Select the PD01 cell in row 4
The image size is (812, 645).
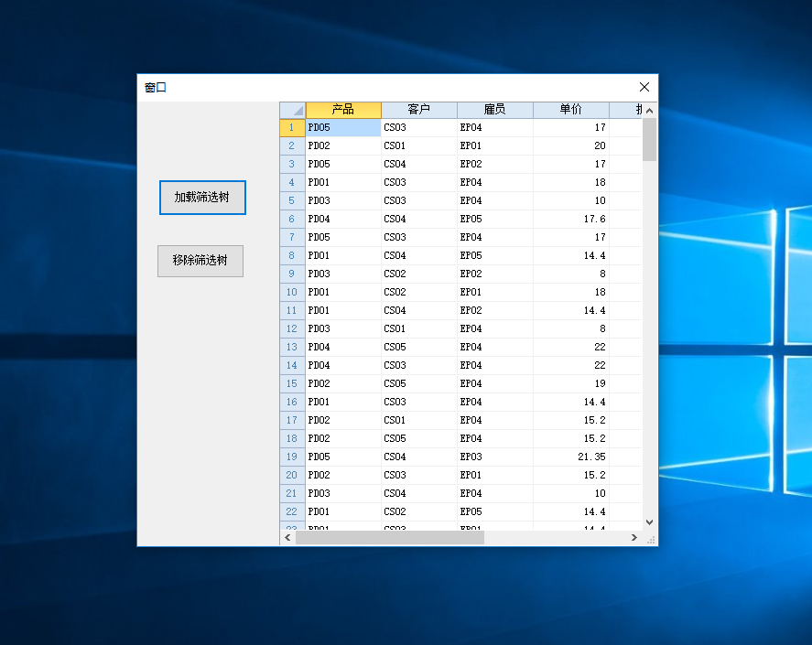(x=343, y=183)
